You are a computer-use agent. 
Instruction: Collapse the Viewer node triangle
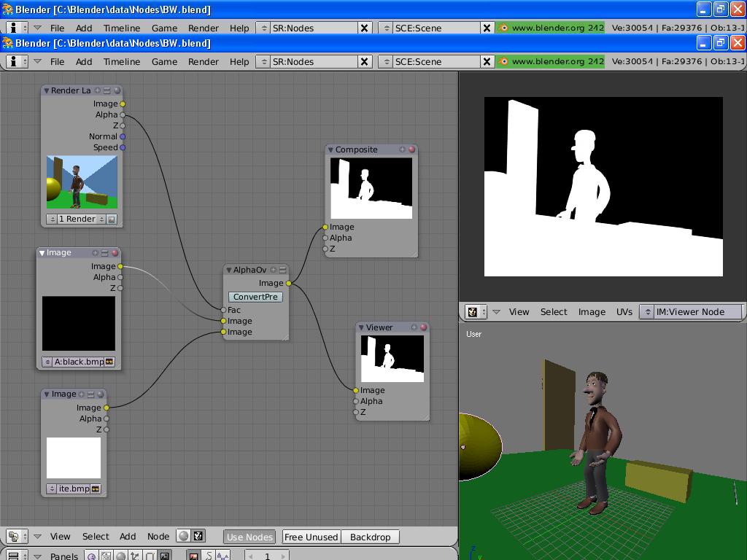point(361,327)
